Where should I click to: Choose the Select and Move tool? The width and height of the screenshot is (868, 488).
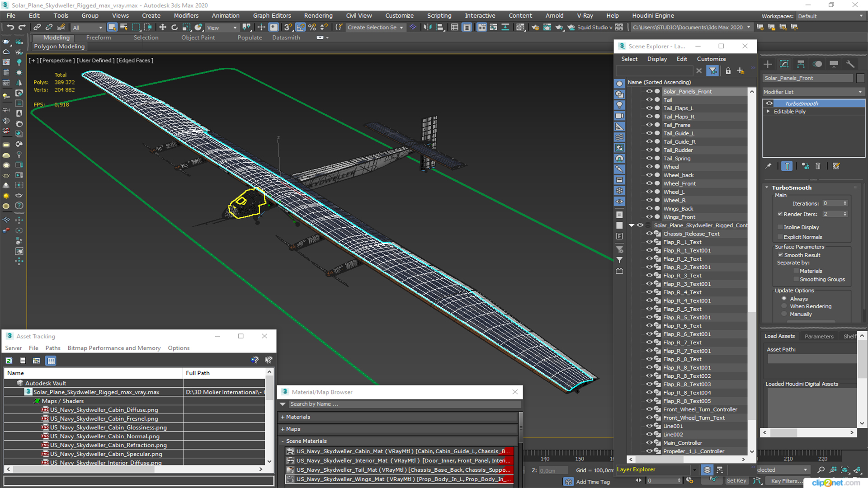(163, 28)
